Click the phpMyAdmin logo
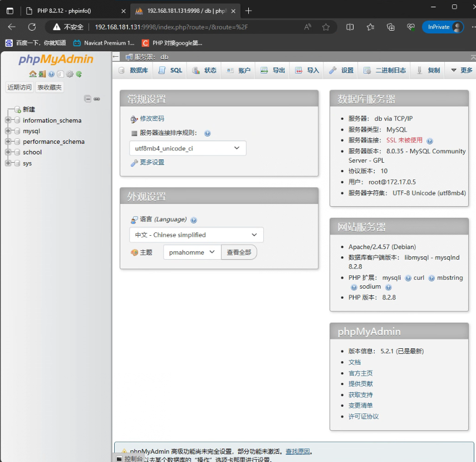This screenshot has height=462, width=476. [x=56, y=59]
